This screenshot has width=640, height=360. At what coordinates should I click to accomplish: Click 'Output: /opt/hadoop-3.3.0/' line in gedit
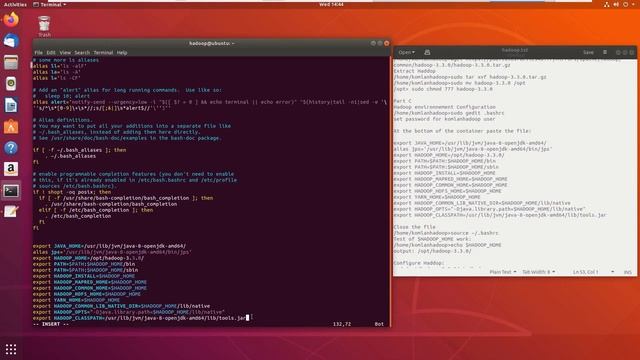(x=432, y=251)
